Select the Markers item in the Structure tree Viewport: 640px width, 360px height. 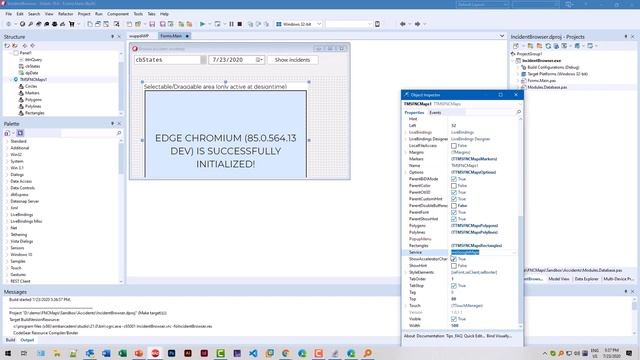(32, 93)
